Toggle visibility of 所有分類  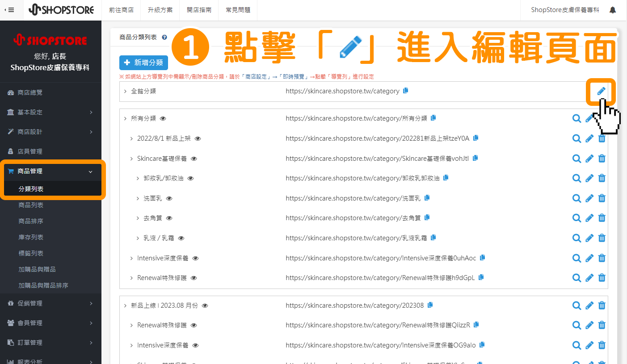click(163, 118)
